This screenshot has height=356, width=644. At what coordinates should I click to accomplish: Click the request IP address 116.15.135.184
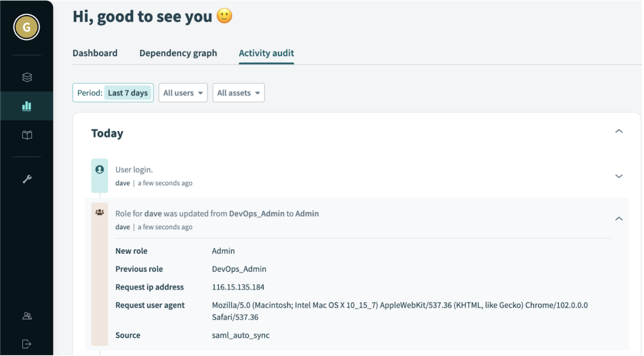point(238,287)
